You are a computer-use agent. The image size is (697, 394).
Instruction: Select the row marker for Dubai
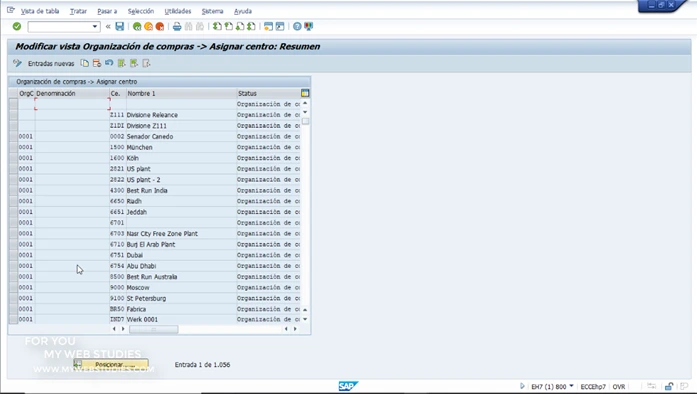pos(13,255)
